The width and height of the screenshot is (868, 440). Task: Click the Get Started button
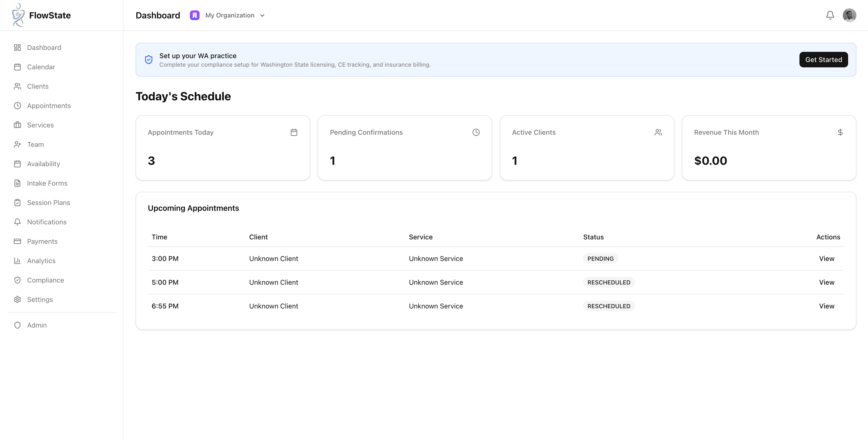[823, 59]
